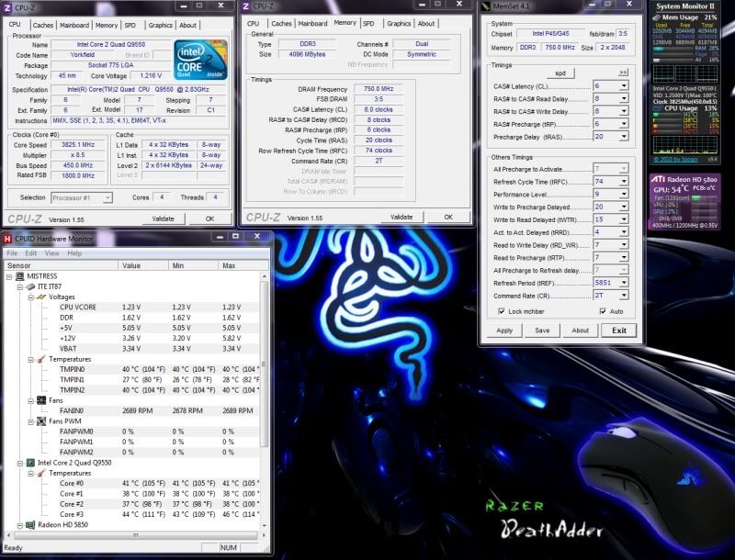Open the Write to Read Delayed (tWTR) dropdown

tap(624, 219)
